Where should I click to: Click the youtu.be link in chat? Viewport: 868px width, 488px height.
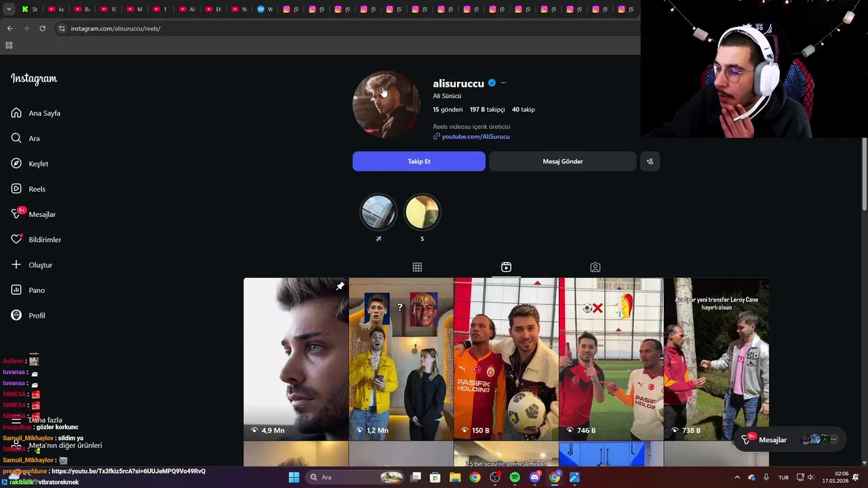click(x=128, y=471)
